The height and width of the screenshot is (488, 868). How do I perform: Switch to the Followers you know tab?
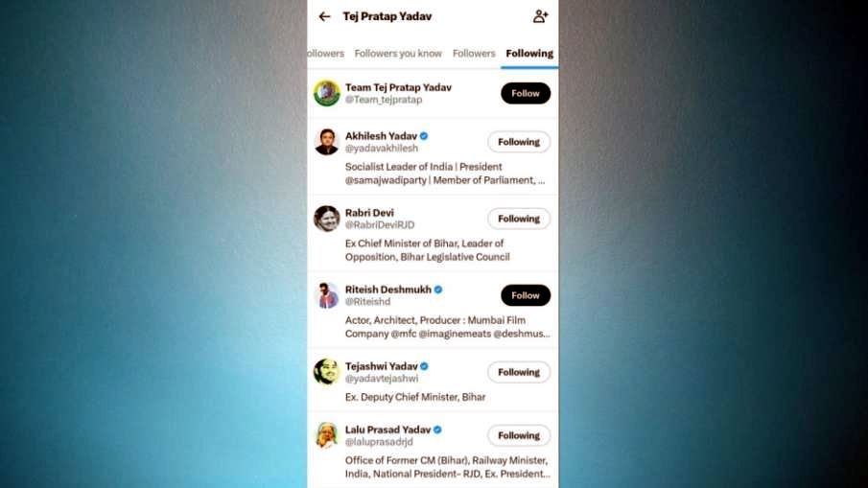[398, 54]
